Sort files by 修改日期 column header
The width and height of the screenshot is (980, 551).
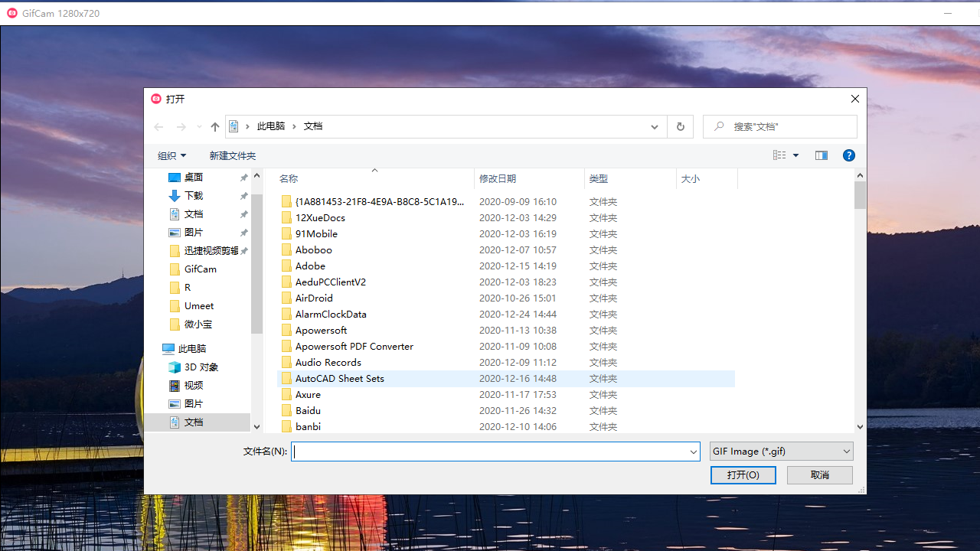pyautogui.click(x=498, y=178)
